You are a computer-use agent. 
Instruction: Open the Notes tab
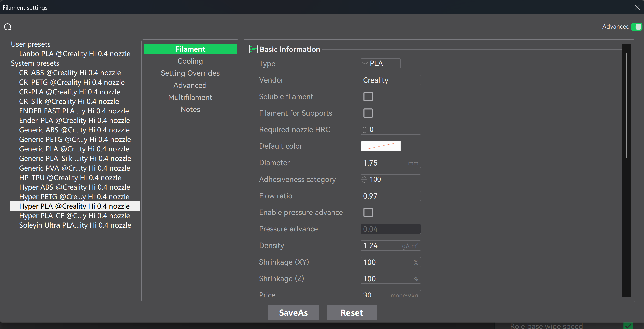(190, 109)
